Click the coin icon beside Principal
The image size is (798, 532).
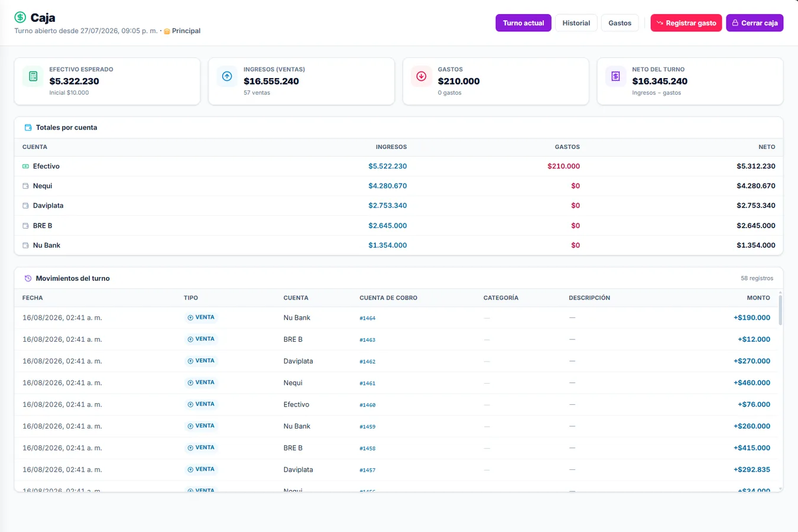coord(167,31)
